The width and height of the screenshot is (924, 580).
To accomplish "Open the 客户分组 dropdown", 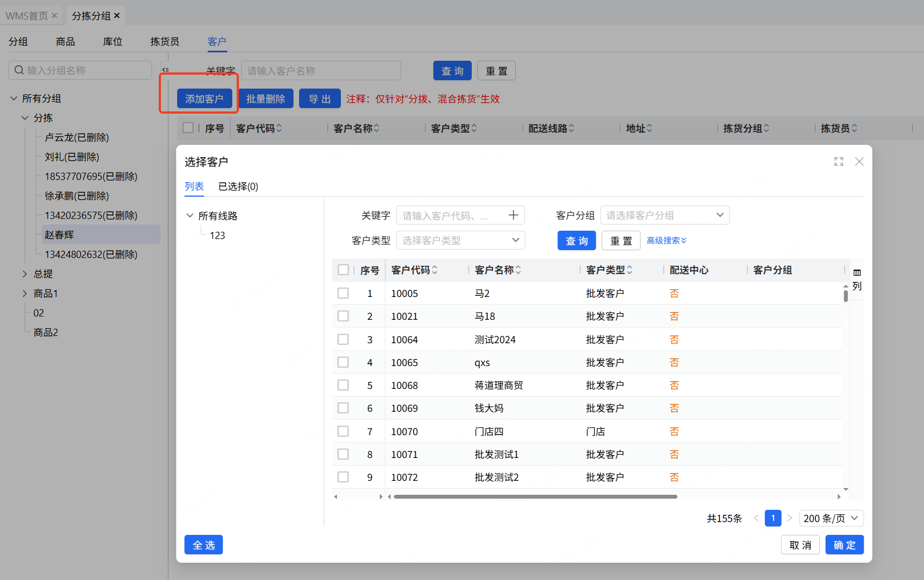I will 664,215.
